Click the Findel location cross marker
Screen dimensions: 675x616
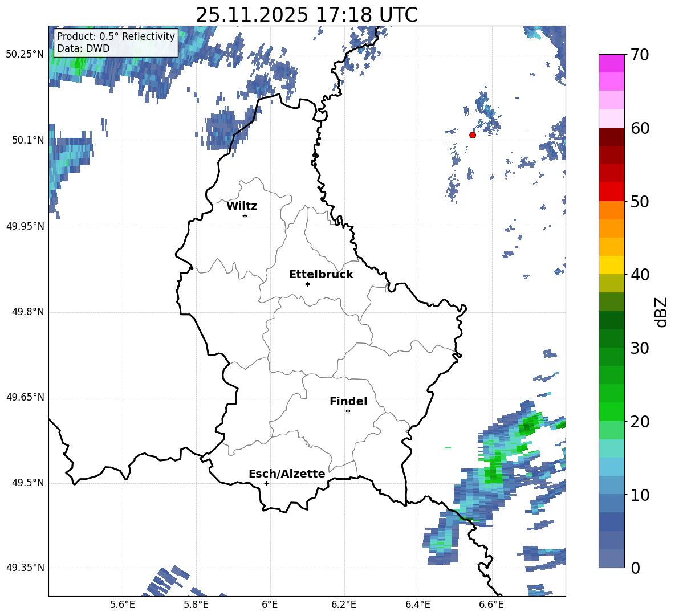[x=348, y=411]
